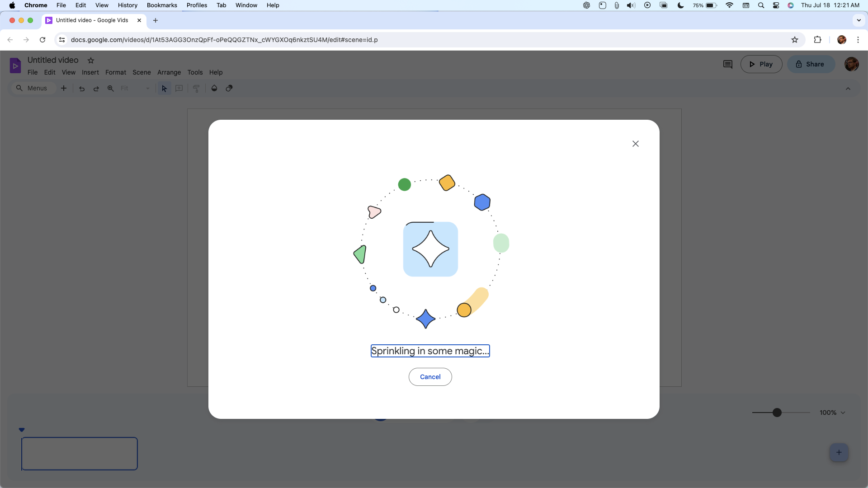Click the undo arrow icon

click(82, 88)
